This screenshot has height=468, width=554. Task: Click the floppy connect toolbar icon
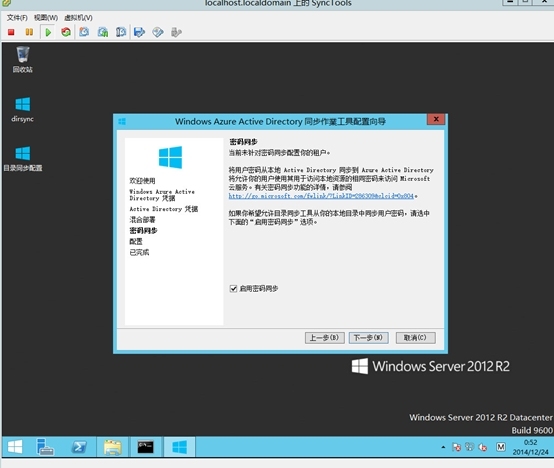[139, 32]
